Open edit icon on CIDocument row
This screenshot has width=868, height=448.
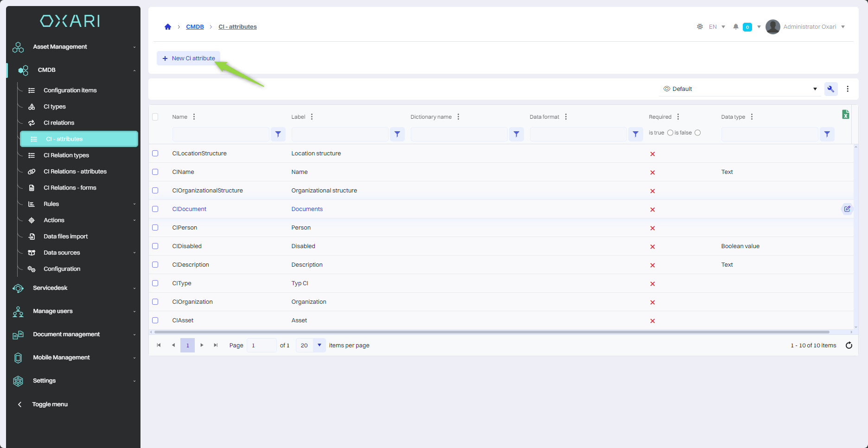coord(847,209)
